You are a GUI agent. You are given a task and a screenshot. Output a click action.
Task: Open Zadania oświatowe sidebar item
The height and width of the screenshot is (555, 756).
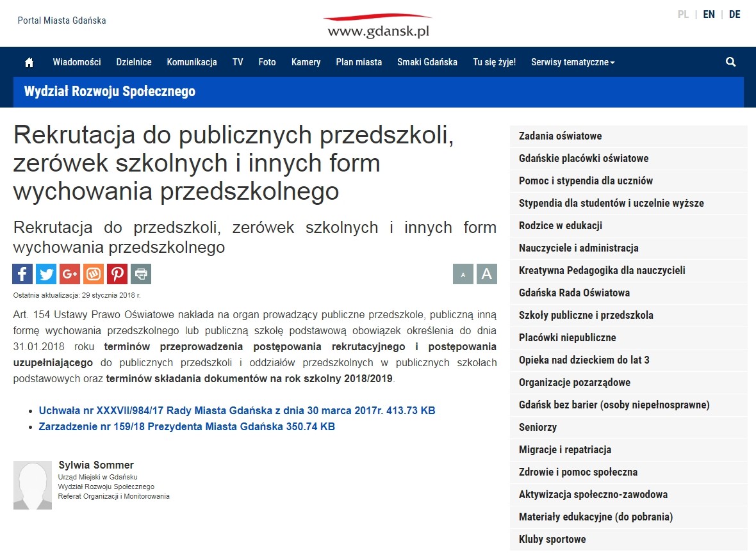(629, 136)
